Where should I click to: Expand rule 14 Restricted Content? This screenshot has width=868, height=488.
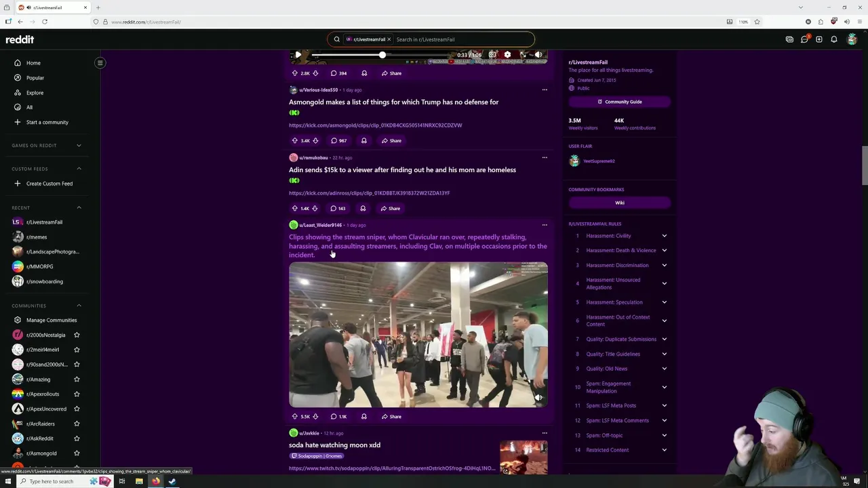[664, 450]
